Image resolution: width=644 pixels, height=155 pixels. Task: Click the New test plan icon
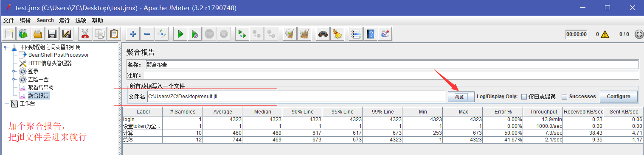[9, 34]
